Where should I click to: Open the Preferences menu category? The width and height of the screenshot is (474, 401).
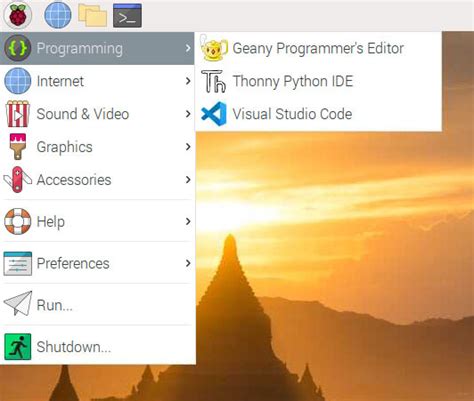click(x=97, y=263)
